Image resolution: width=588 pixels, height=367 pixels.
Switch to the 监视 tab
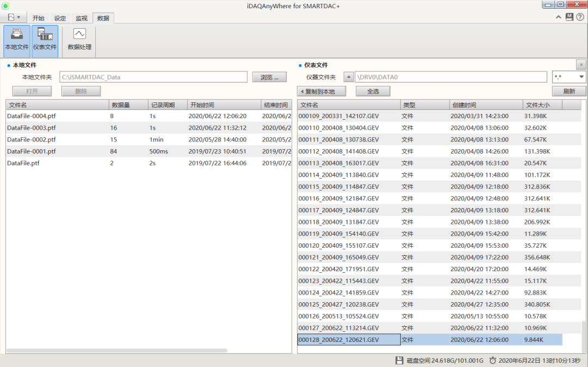[x=81, y=18]
